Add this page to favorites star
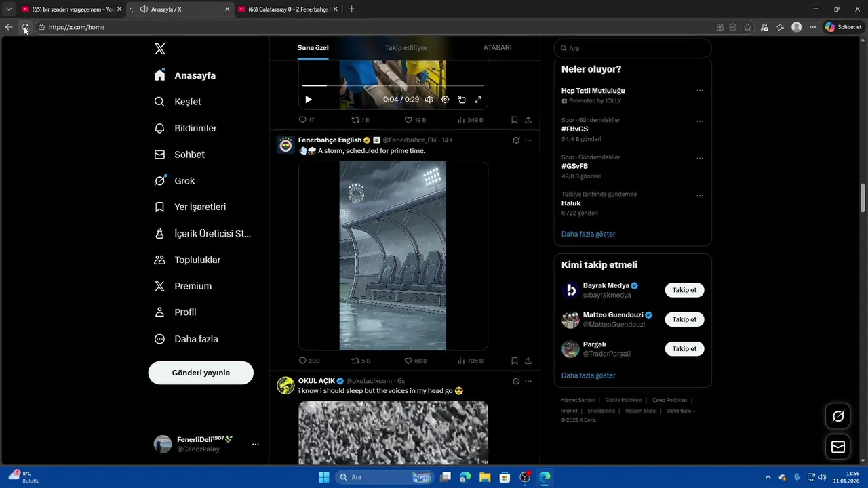Screen dimensions: 868x488 [x=748, y=27]
